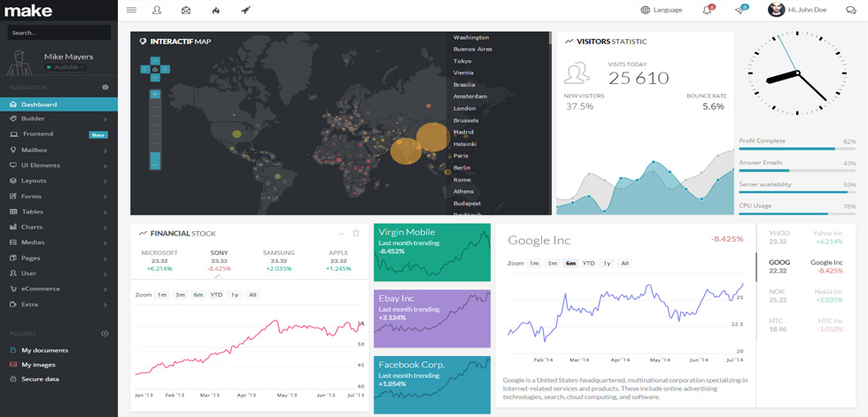This screenshot has width=868, height=417.
Task: Select the YHOO Yahoo Inc stock row
Action: (805, 237)
